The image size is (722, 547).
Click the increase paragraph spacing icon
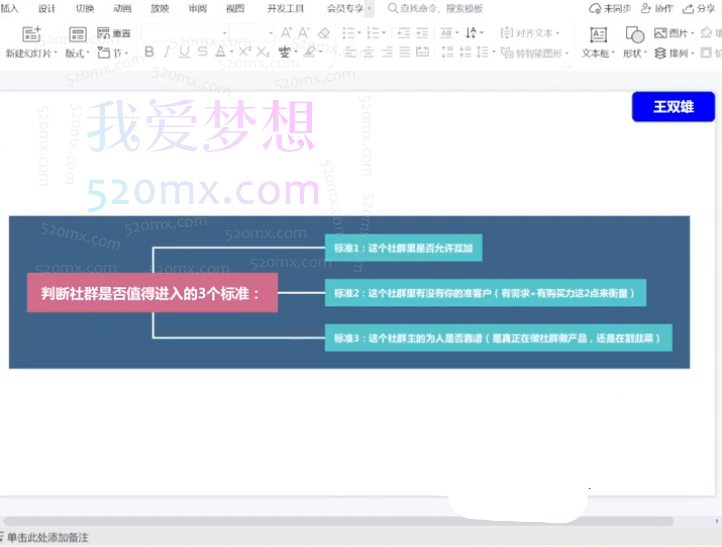[x=447, y=52]
